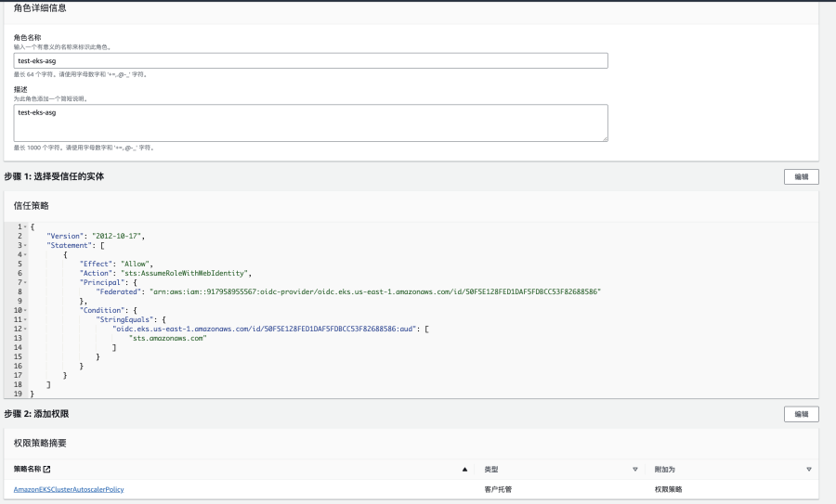Image resolution: width=836 pixels, height=504 pixels.
Task: Fold the "StringEquals" block arrow
Action: (25, 319)
